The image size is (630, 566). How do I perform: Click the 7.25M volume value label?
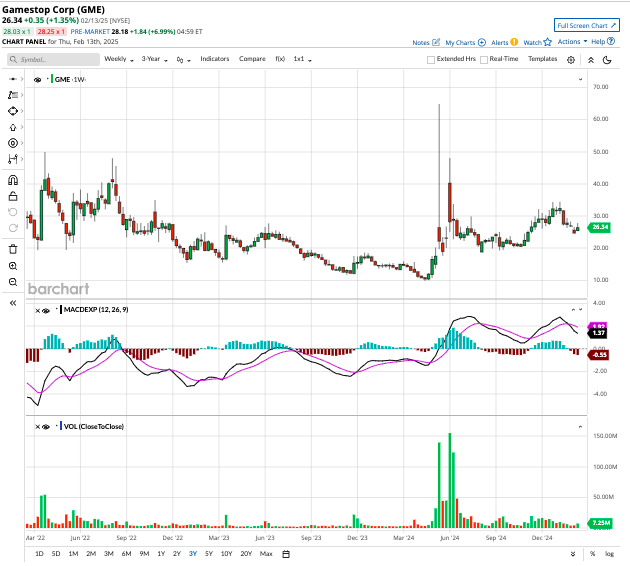600,523
